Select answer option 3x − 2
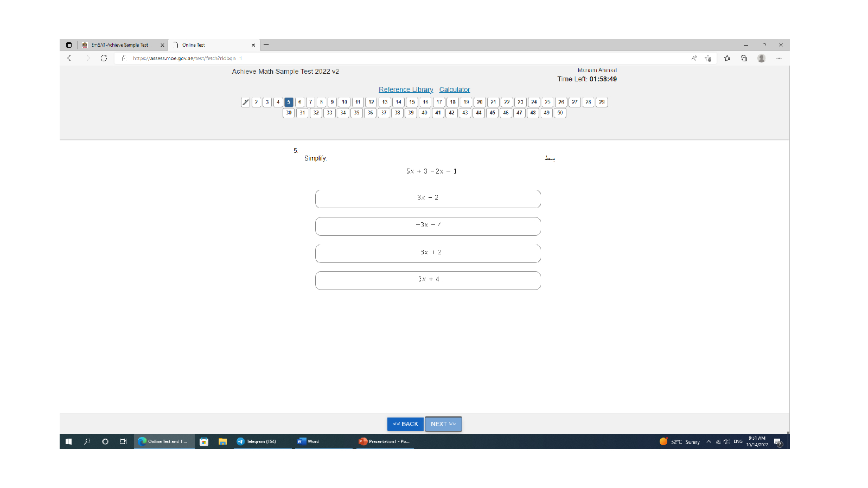This screenshot has width=868, height=488. 427,198
